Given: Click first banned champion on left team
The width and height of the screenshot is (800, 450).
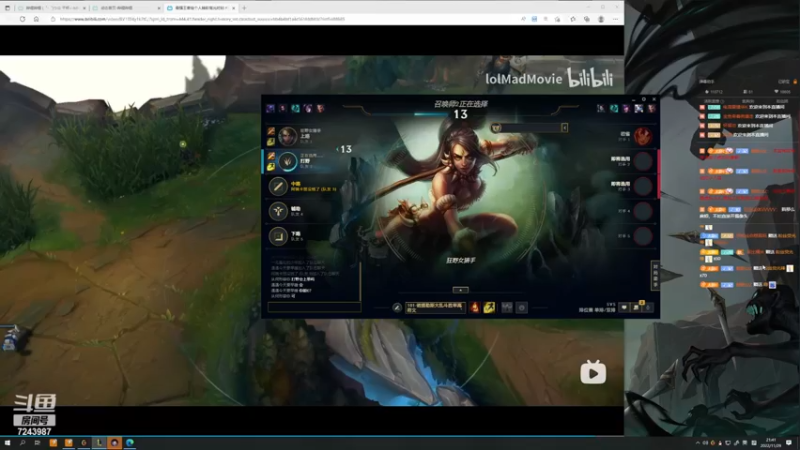Looking at the screenshot, I should [270, 108].
